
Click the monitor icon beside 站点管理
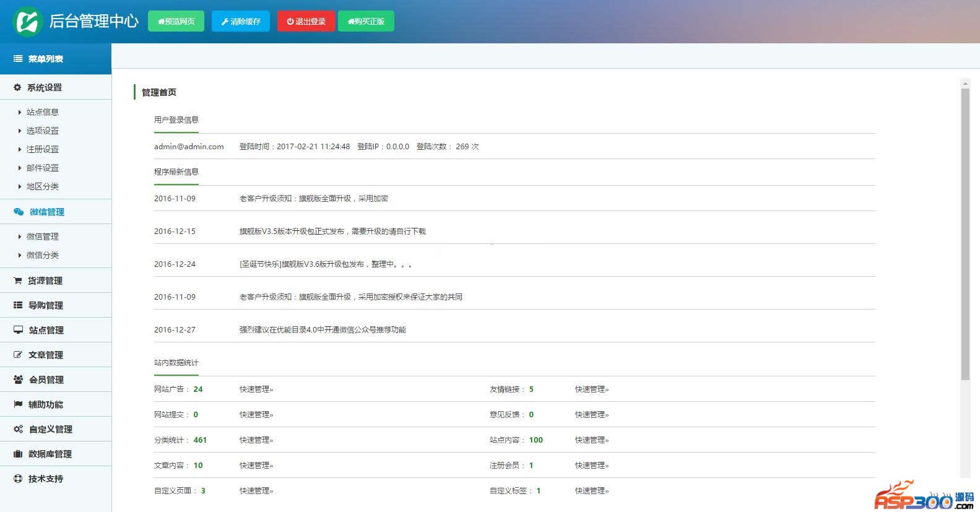coord(19,330)
